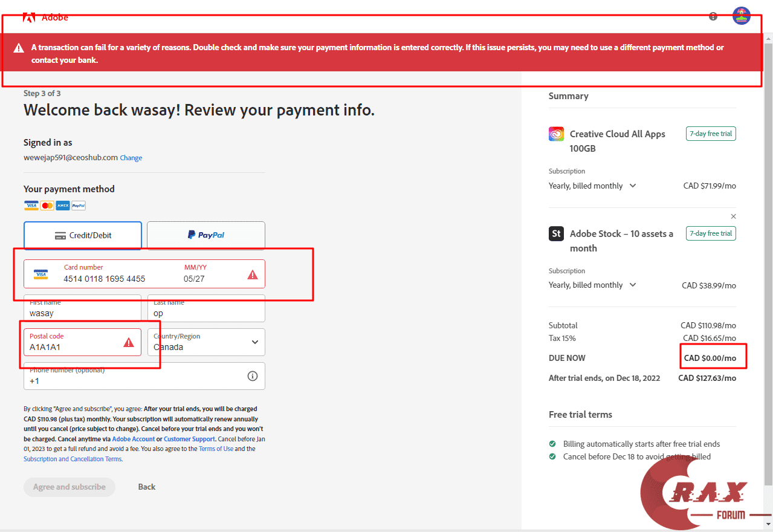Click the green check beside Cancel before Dec 18
Viewport: 773px width, 532px height.
(x=552, y=456)
